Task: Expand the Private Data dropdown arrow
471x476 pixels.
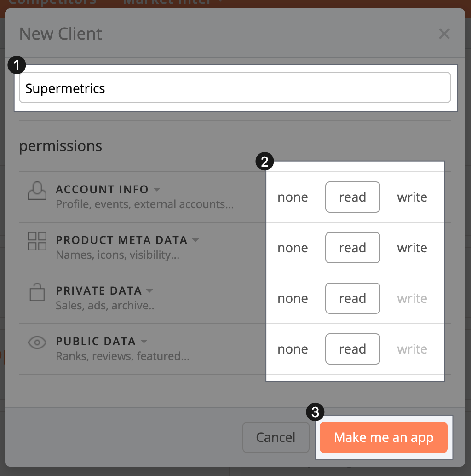Action: pyautogui.click(x=149, y=291)
